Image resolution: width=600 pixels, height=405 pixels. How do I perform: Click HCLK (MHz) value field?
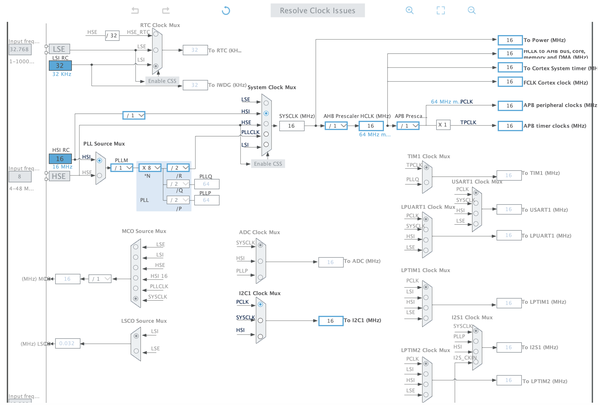[371, 126]
